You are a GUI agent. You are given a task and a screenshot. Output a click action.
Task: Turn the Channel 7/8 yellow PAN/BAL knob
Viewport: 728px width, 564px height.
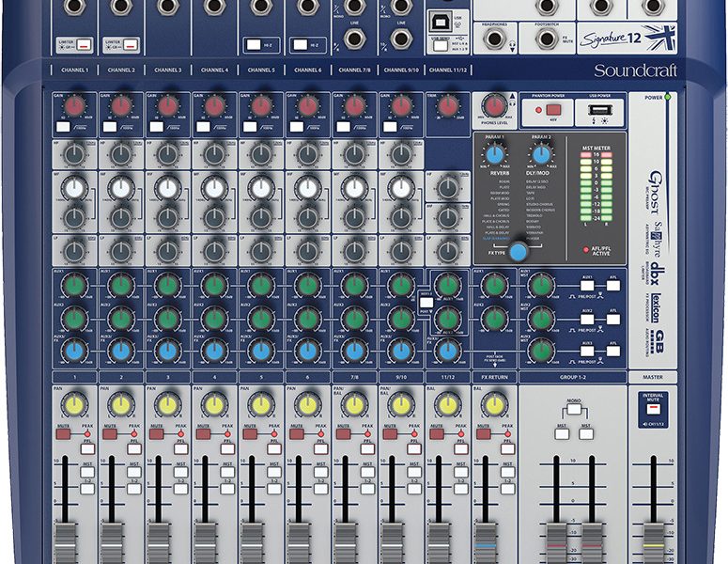pos(354,404)
